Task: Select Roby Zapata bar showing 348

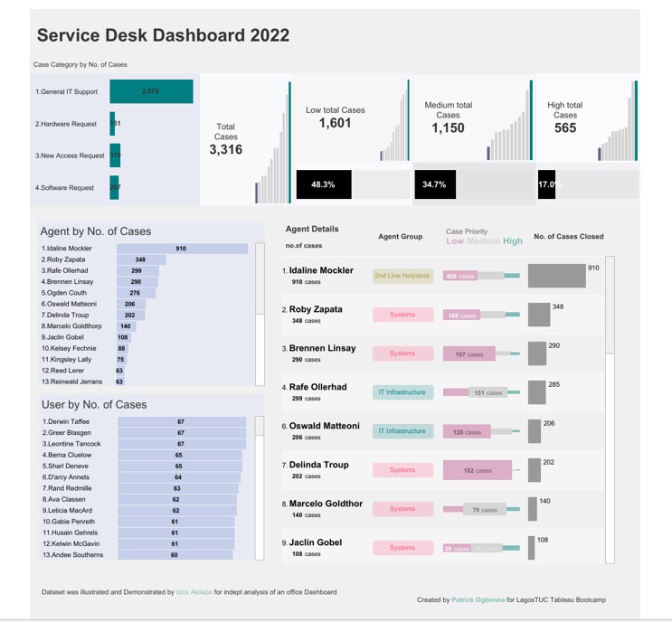Action: [x=141, y=259]
